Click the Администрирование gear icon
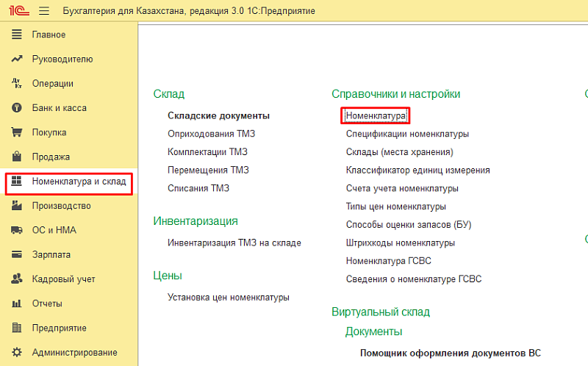Screen dimensions: 588x366 click(x=17, y=352)
